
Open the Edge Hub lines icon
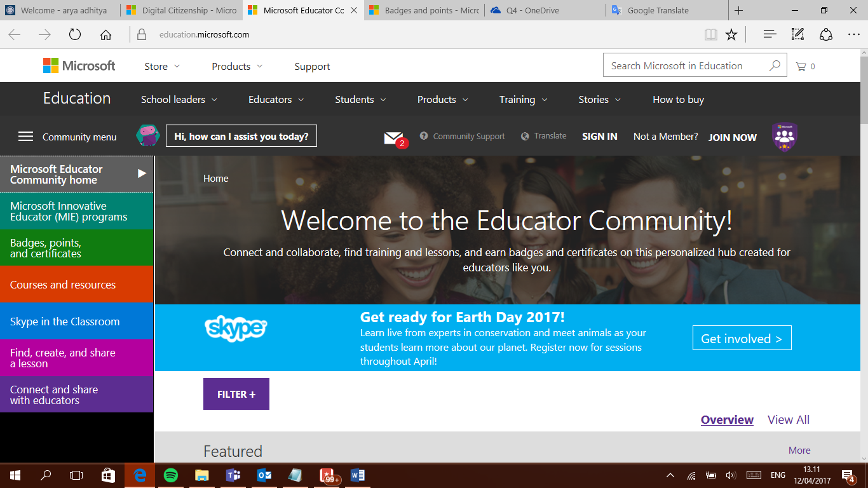[x=770, y=35]
